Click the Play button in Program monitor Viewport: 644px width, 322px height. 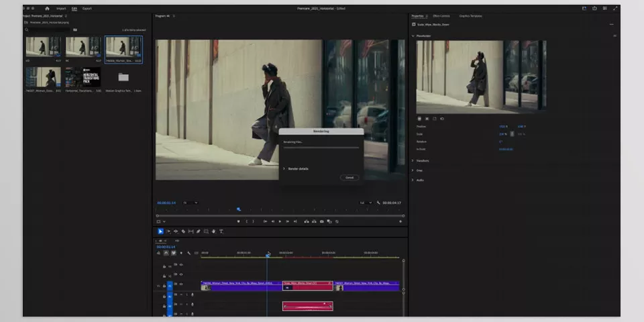point(280,221)
